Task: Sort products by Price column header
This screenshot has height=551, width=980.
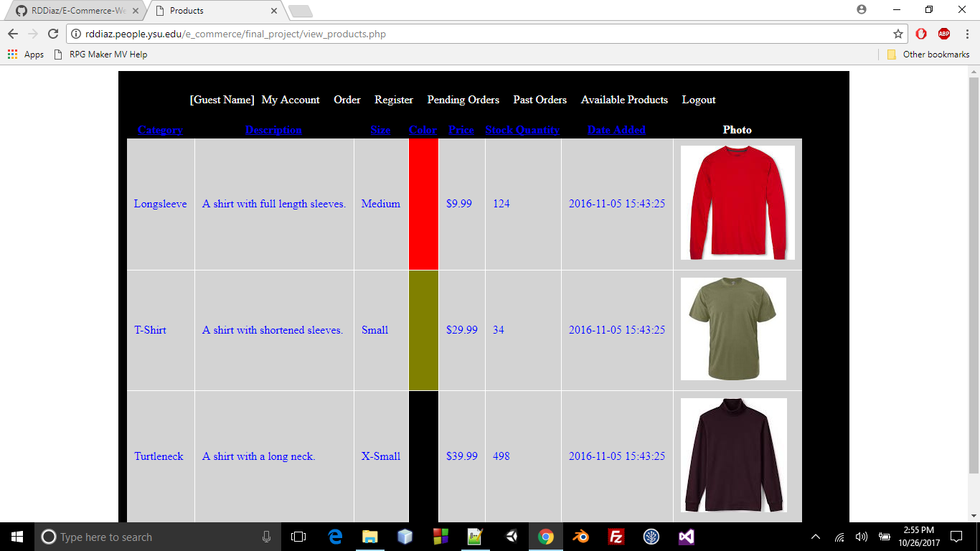Action: (x=461, y=130)
